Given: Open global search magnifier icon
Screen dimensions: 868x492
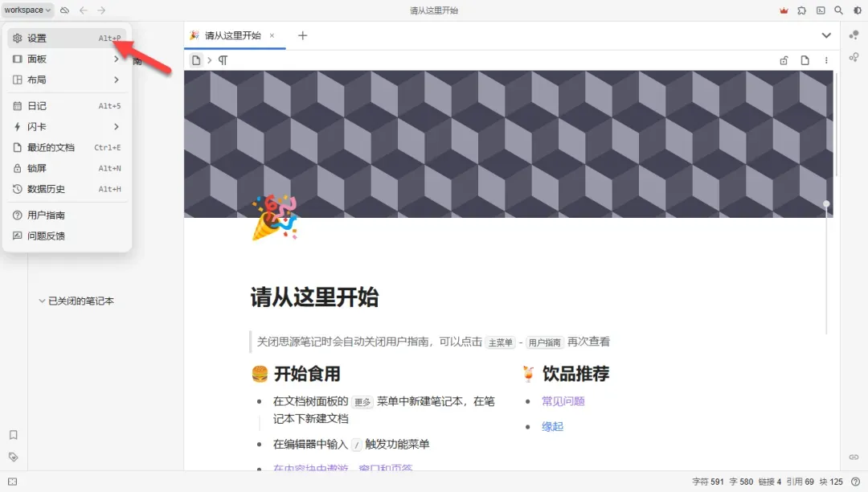Looking at the screenshot, I should pos(839,10).
